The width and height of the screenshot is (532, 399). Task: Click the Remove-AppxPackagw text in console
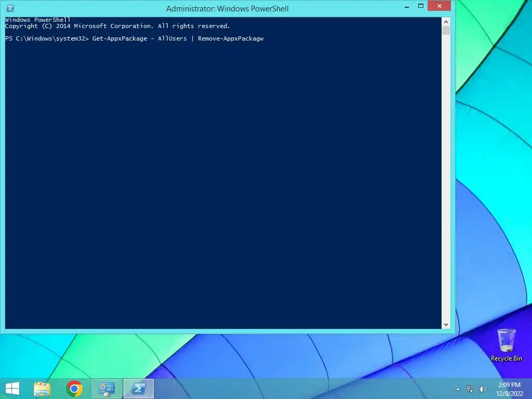tap(231, 38)
